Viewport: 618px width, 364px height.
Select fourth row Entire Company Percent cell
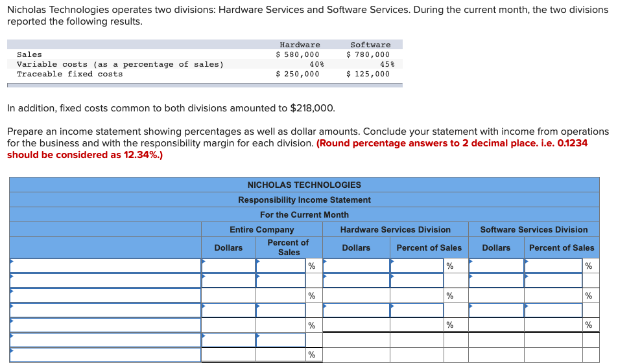281,310
